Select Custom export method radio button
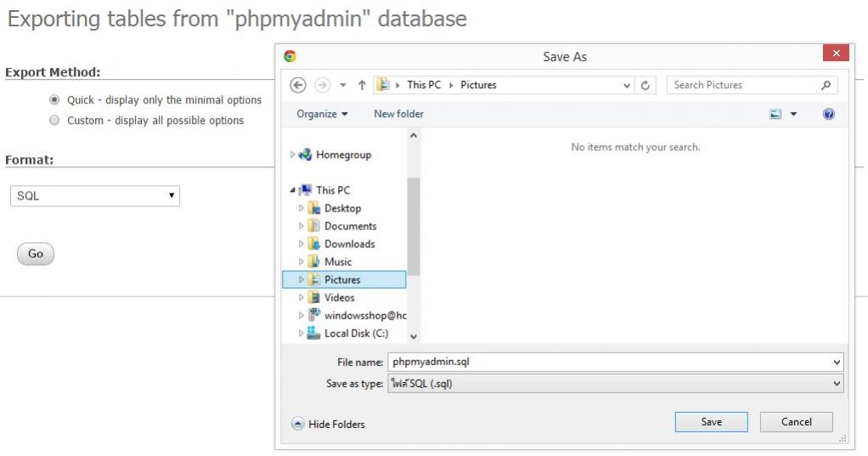Viewport: 868px width, 456px height. (54, 120)
